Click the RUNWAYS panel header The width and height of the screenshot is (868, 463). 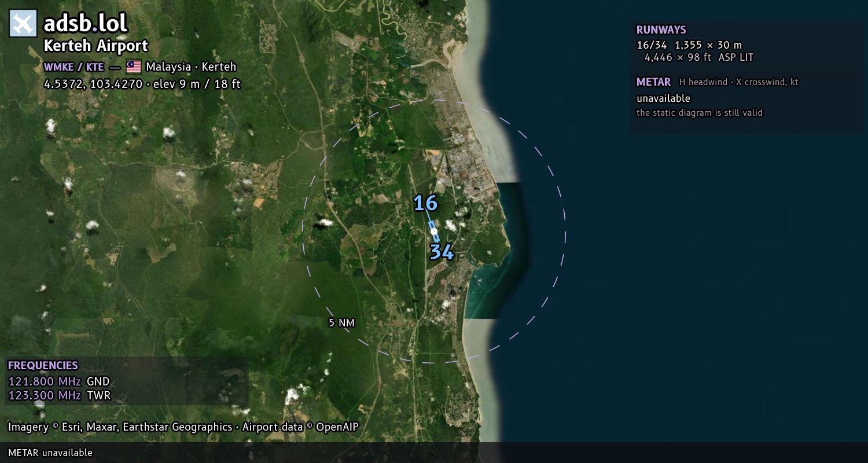coord(661,30)
